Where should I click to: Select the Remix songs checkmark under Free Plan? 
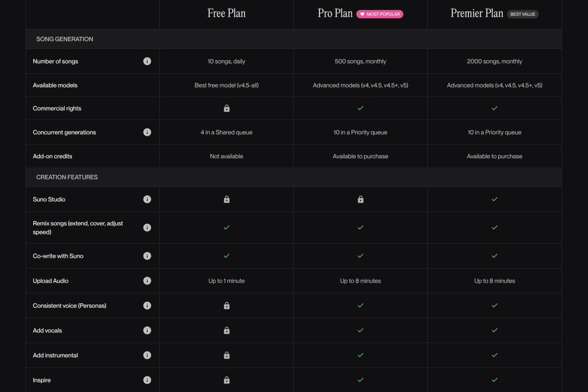[226, 227]
